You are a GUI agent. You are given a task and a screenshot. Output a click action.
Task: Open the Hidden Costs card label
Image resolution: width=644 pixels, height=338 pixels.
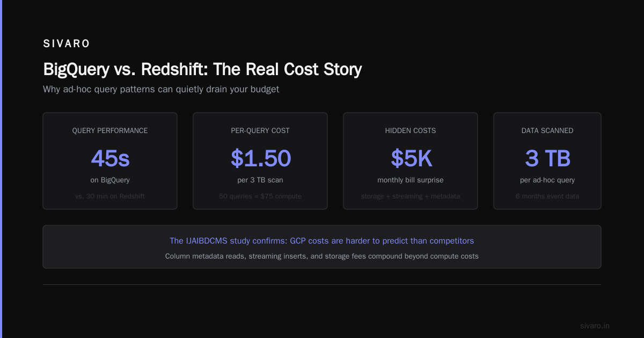[x=411, y=130]
